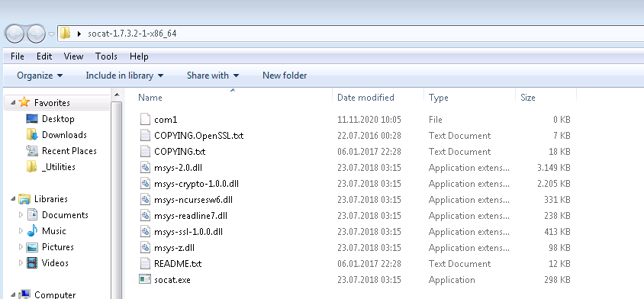Sort by the Size column header
Screen dimensions: 644x299
(x=528, y=98)
